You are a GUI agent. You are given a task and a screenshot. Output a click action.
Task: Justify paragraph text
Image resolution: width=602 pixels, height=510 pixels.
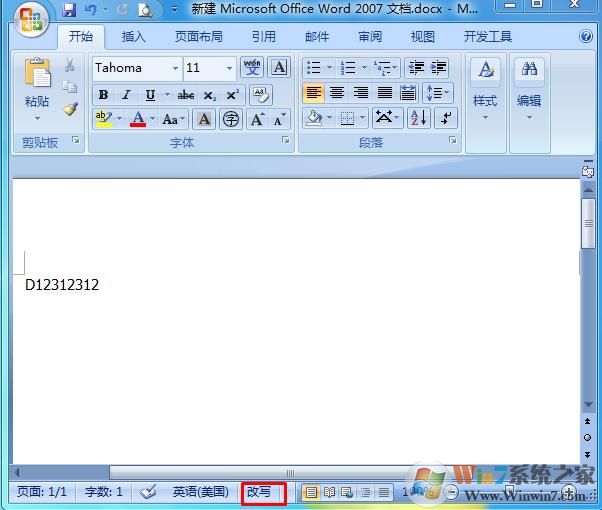(x=384, y=93)
